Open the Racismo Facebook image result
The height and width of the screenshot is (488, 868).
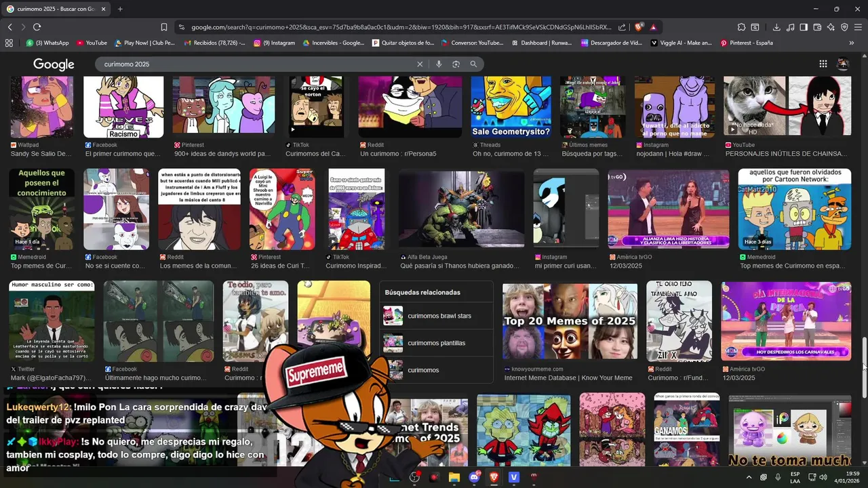click(123, 106)
